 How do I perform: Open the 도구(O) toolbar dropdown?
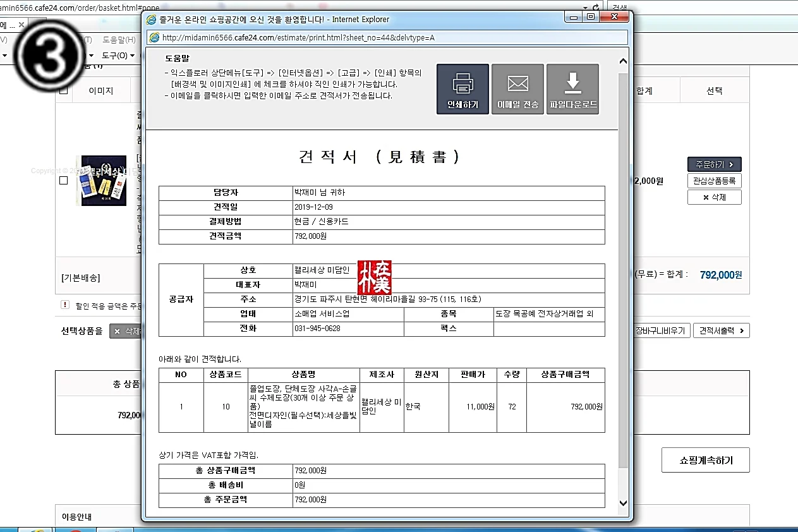click(118, 56)
